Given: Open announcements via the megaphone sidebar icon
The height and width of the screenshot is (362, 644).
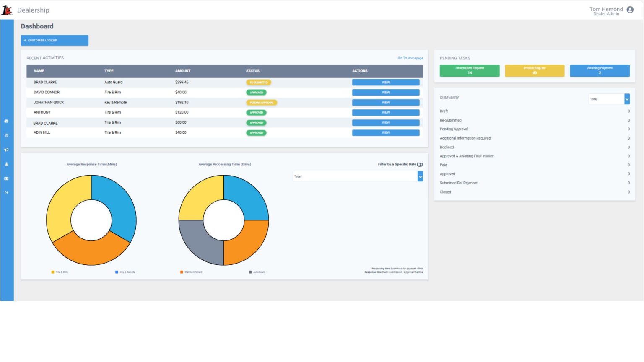Looking at the screenshot, I should pos(6,150).
